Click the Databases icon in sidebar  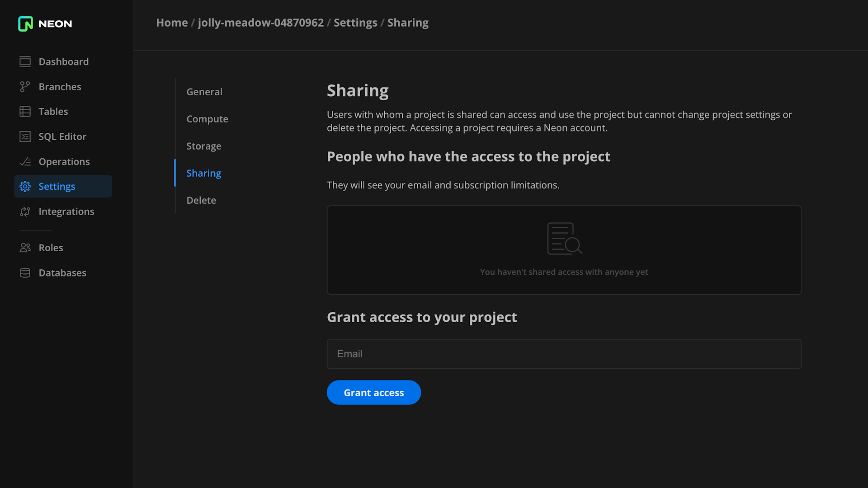24,273
